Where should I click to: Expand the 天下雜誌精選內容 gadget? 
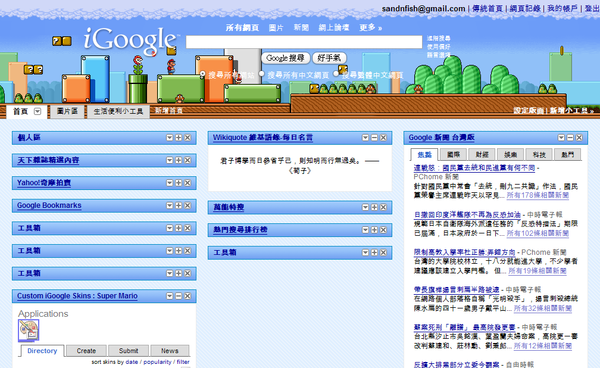[x=179, y=160]
